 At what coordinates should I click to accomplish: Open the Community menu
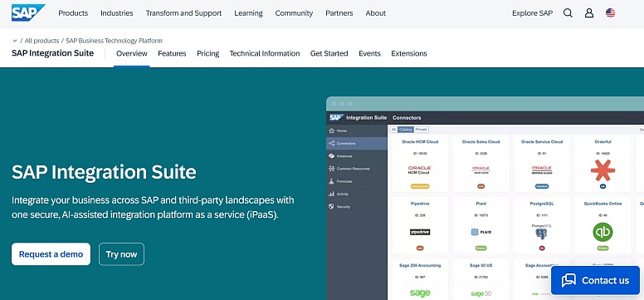(294, 13)
